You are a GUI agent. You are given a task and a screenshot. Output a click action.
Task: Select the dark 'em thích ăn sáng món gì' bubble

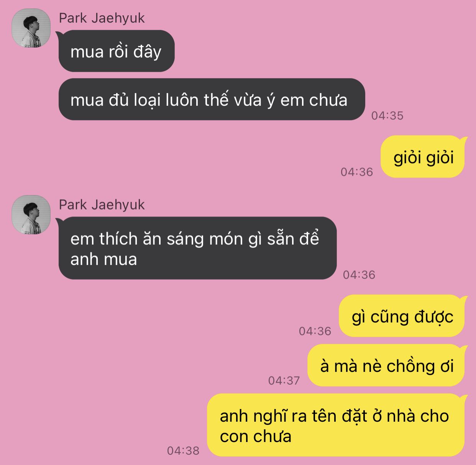197,248
